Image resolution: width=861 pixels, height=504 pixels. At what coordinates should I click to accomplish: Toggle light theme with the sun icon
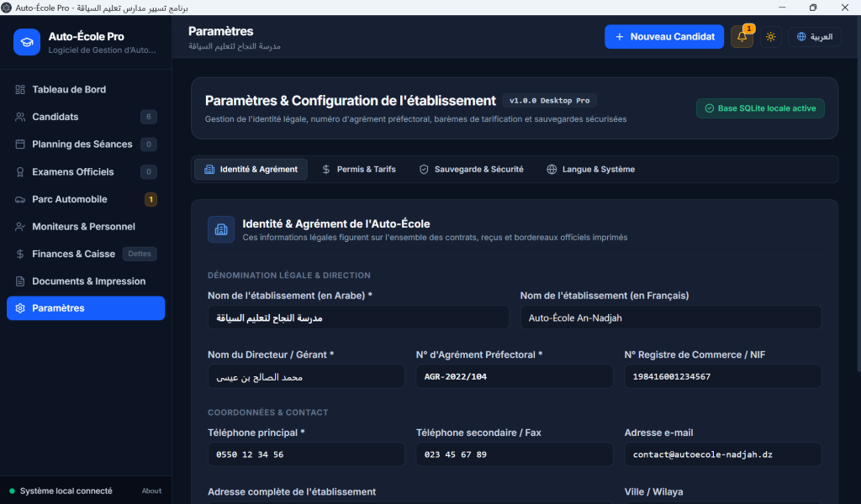pyautogui.click(x=771, y=37)
